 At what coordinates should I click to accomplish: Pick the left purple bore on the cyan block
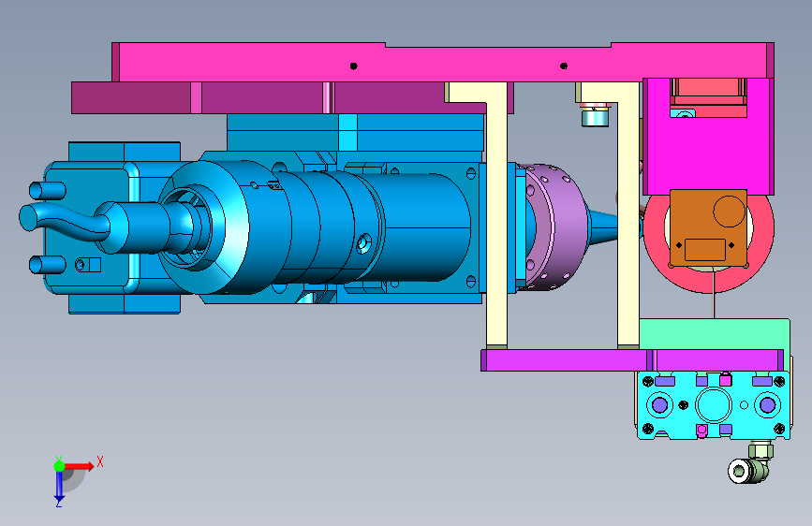659,405
